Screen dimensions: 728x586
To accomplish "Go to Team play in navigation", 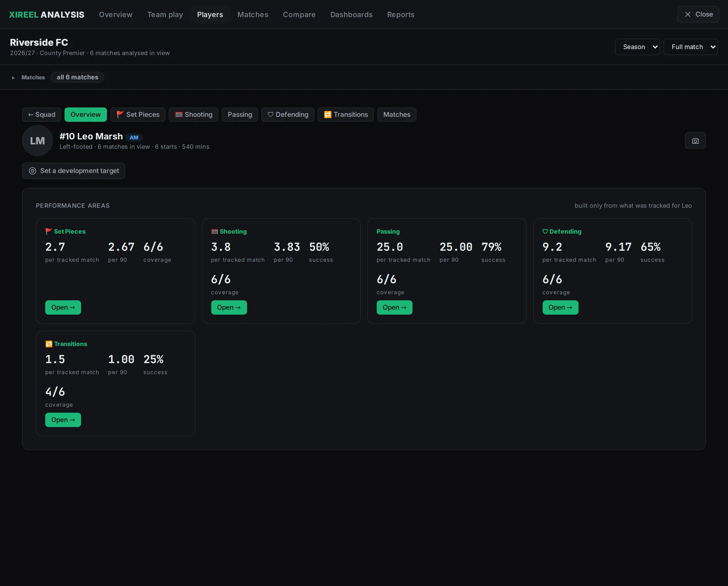I will [x=165, y=15].
